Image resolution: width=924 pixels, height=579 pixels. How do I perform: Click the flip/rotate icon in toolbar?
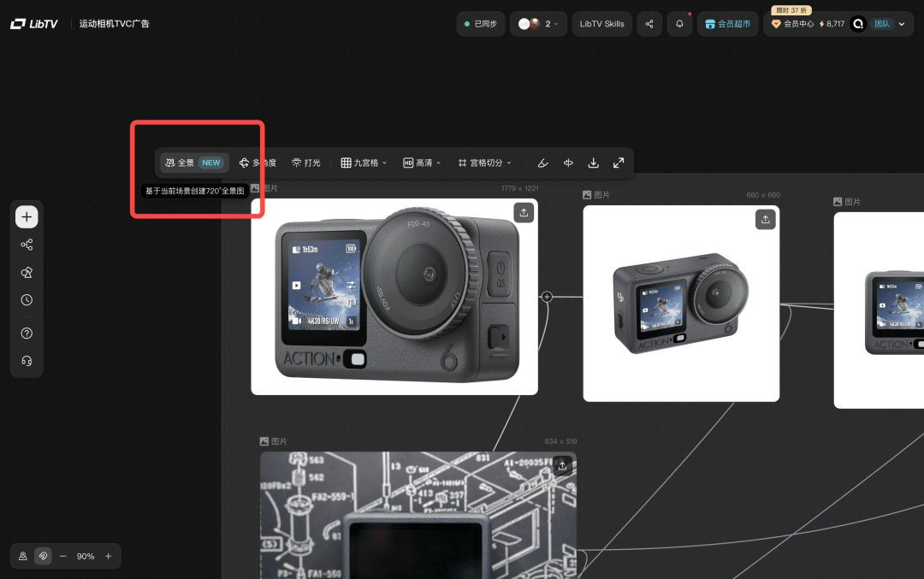[x=568, y=162]
